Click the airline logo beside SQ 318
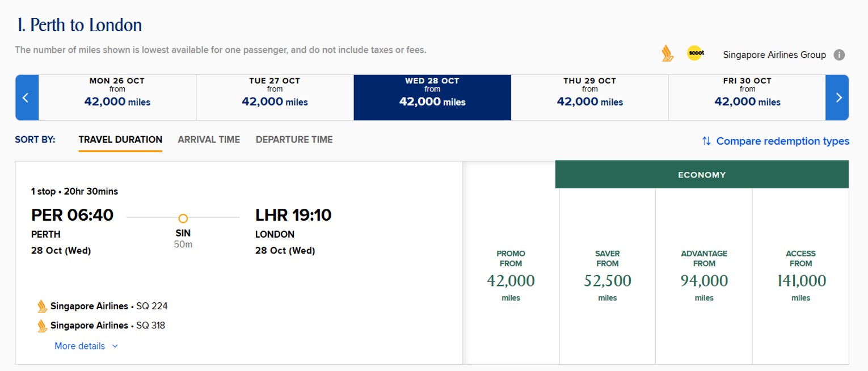868x371 pixels. click(41, 326)
